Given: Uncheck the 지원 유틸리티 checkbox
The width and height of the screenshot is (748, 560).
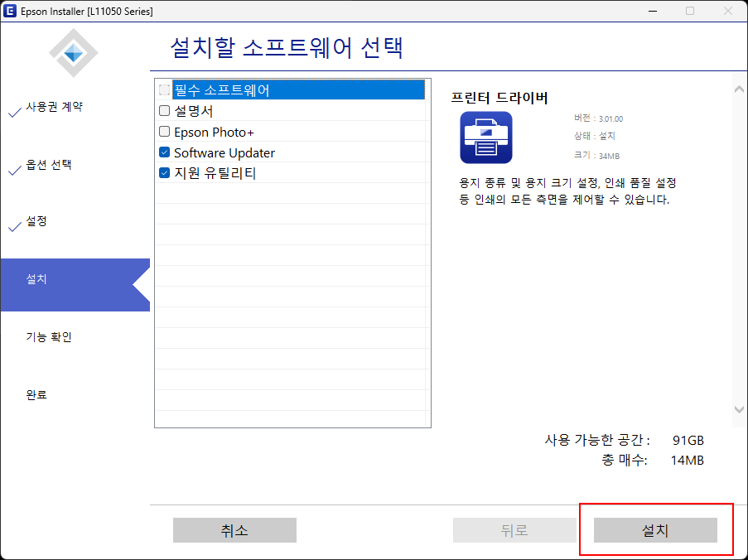Looking at the screenshot, I should (165, 172).
